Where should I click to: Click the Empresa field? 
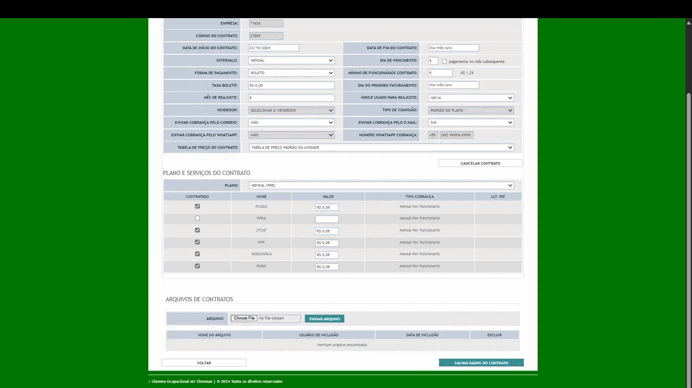(266, 23)
